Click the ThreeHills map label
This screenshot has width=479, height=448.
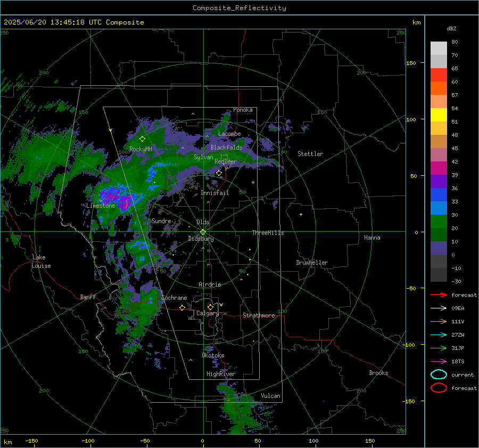pos(268,233)
